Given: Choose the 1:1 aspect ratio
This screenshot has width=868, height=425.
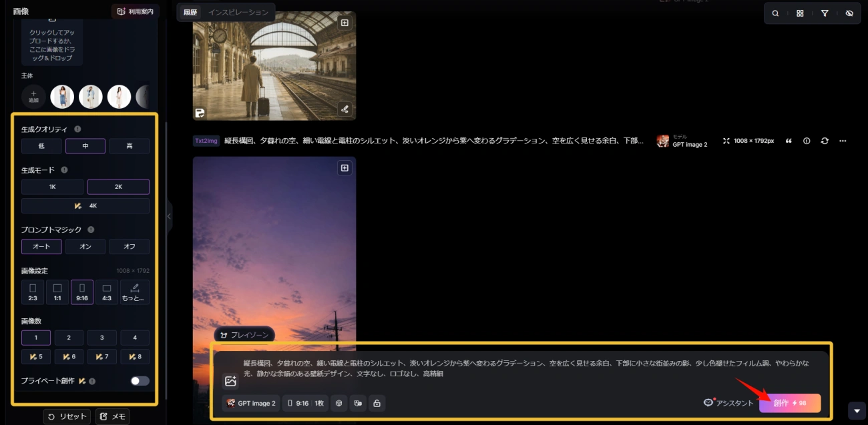Looking at the screenshot, I should point(57,292).
